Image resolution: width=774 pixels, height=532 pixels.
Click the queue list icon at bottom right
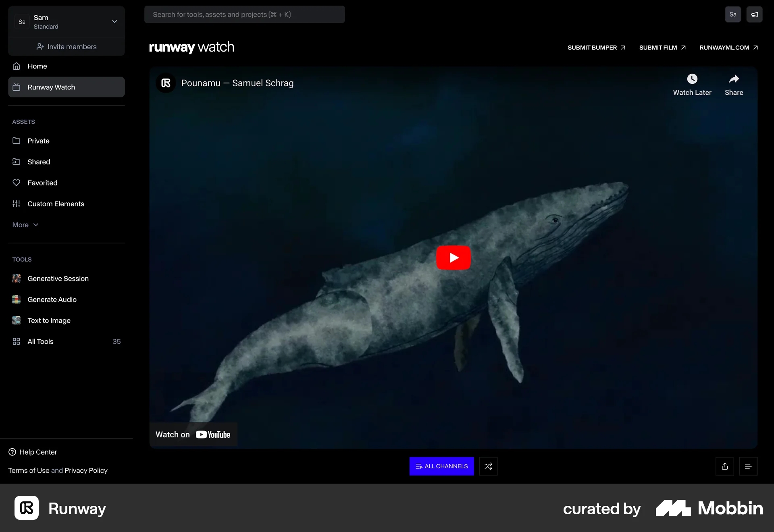749,466
